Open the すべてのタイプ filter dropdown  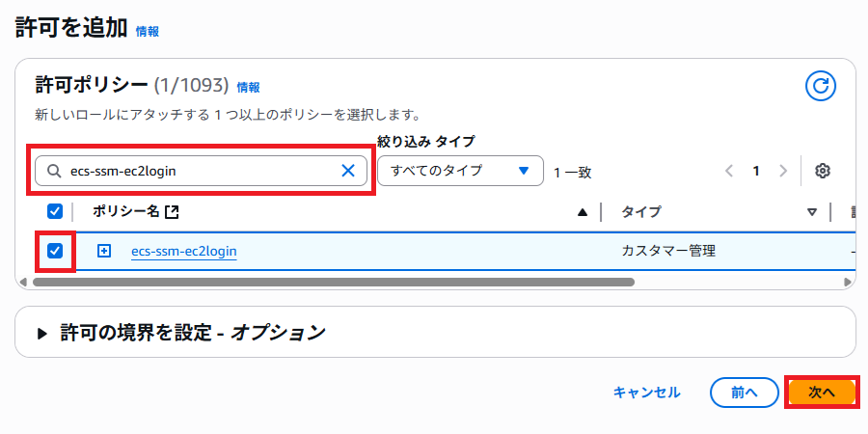[x=461, y=171]
